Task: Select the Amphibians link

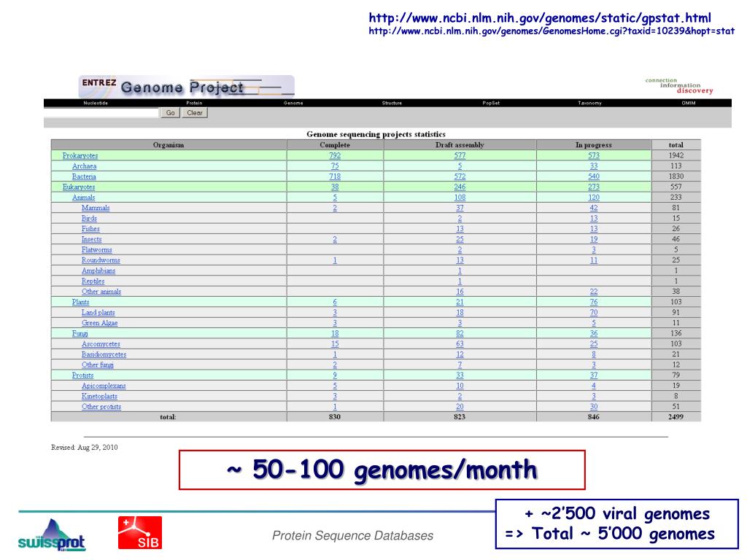Action: tap(98, 271)
